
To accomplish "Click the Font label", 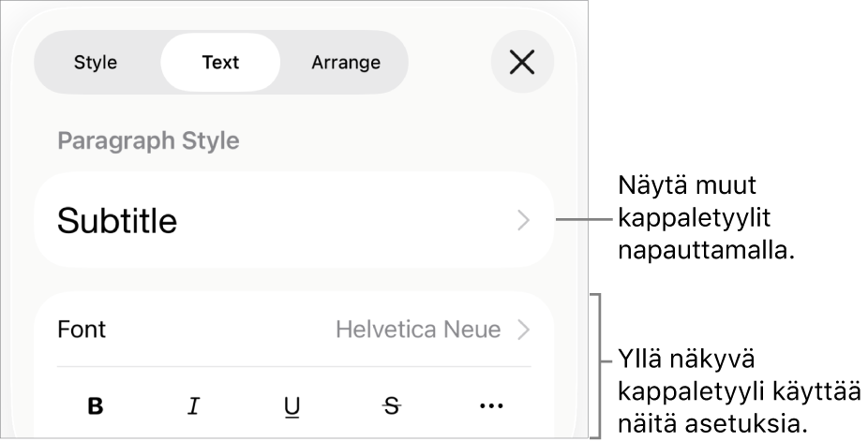I will [82, 330].
